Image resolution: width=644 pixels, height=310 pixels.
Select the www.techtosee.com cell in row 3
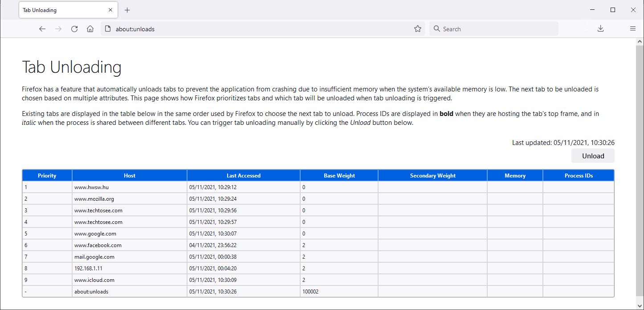130,211
